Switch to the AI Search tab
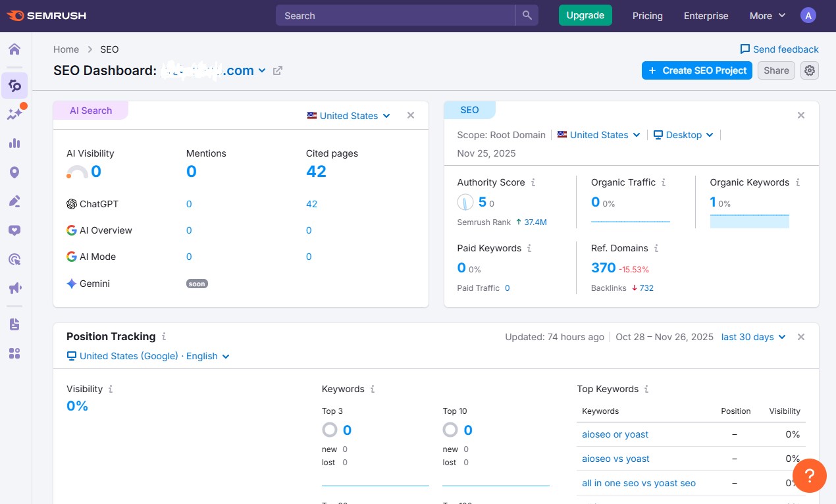The height and width of the screenshot is (504, 836). pyautogui.click(x=90, y=110)
